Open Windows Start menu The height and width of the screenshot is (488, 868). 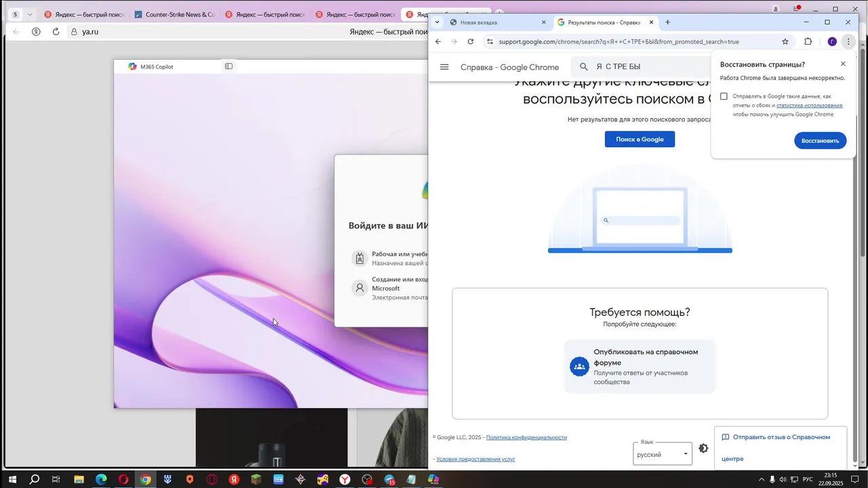point(12,479)
